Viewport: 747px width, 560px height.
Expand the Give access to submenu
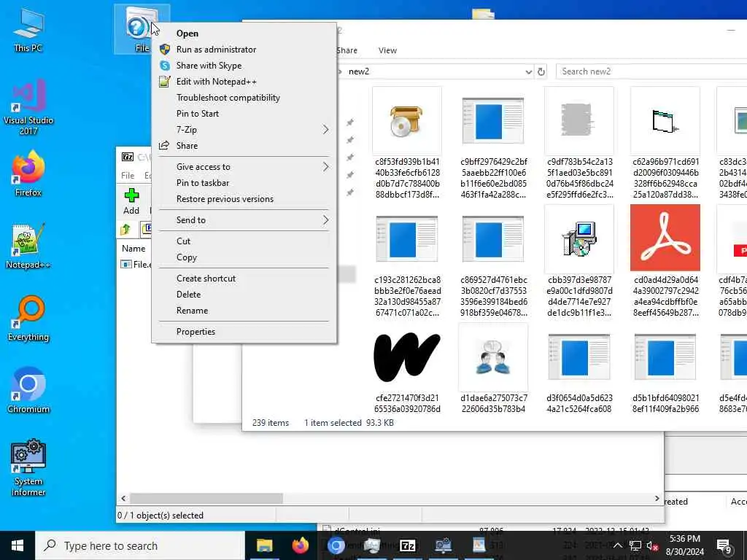tap(244, 167)
